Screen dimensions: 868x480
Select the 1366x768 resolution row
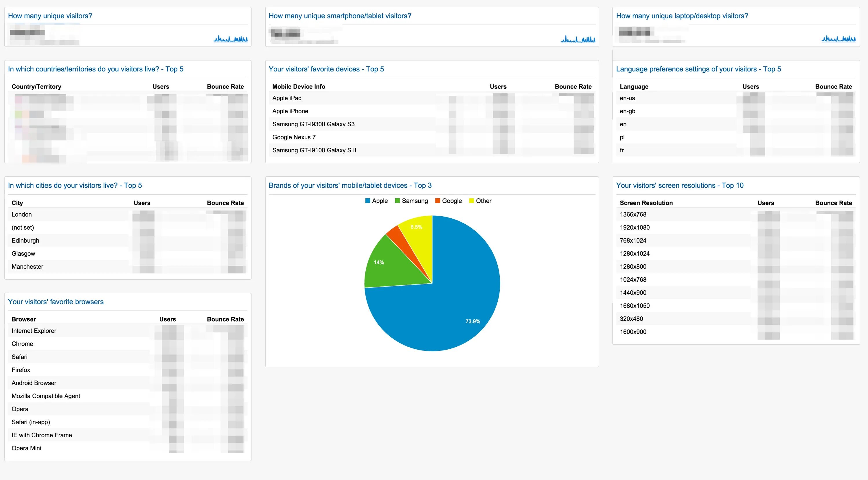click(633, 215)
